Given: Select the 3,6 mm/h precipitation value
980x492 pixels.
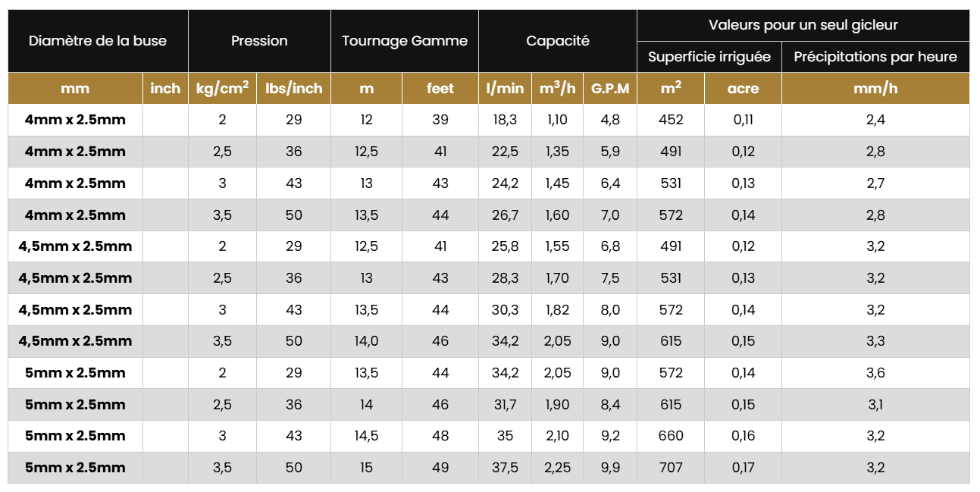Looking at the screenshot, I should [875, 373].
